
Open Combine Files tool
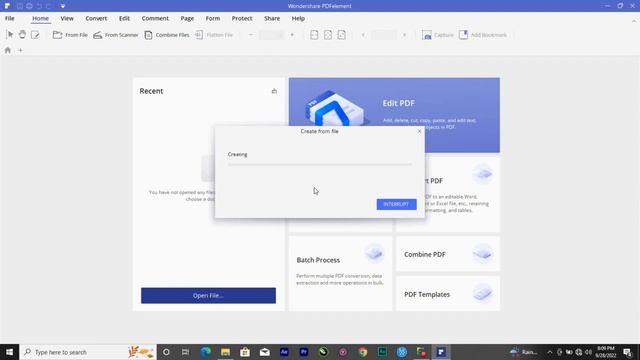click(x=167, y=35)
